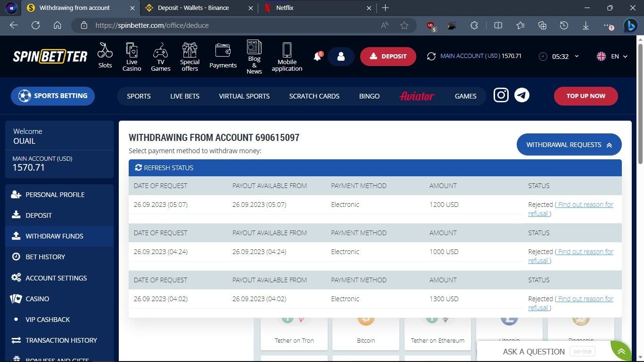Open the Aviator game
The height and width of the screenshot is (362, 644).
pos(417,96)
